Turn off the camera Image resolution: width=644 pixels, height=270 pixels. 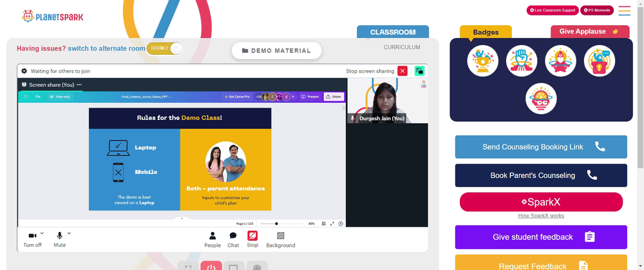tap(32, 240)
